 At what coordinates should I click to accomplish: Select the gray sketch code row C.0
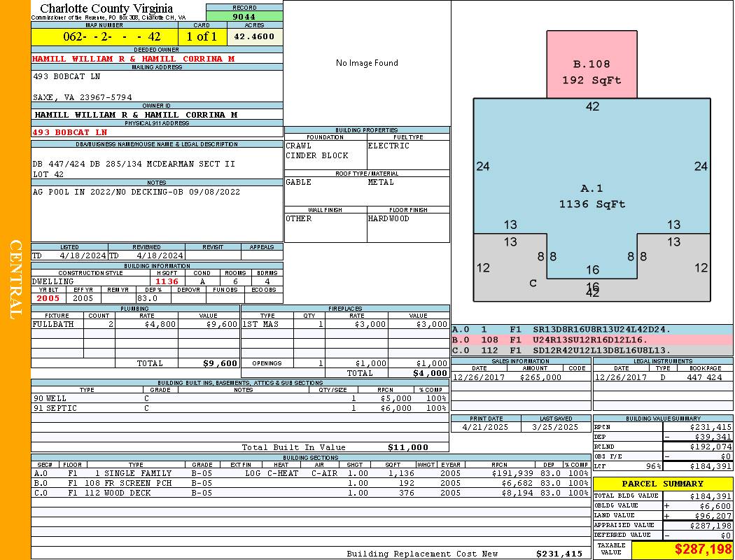pyautogui.click(x=592, y=350)
